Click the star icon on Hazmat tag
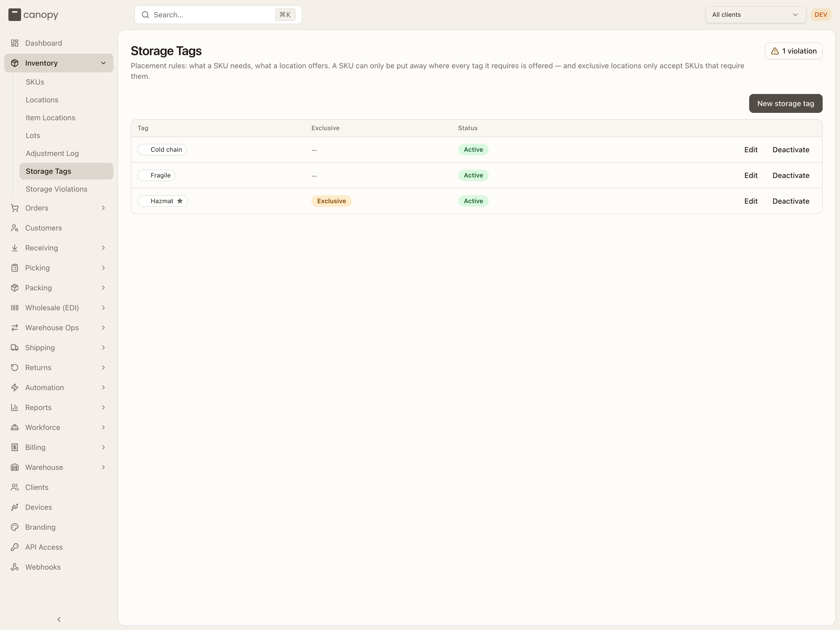Viewport: 840px width, 630px height. [180, 201]
